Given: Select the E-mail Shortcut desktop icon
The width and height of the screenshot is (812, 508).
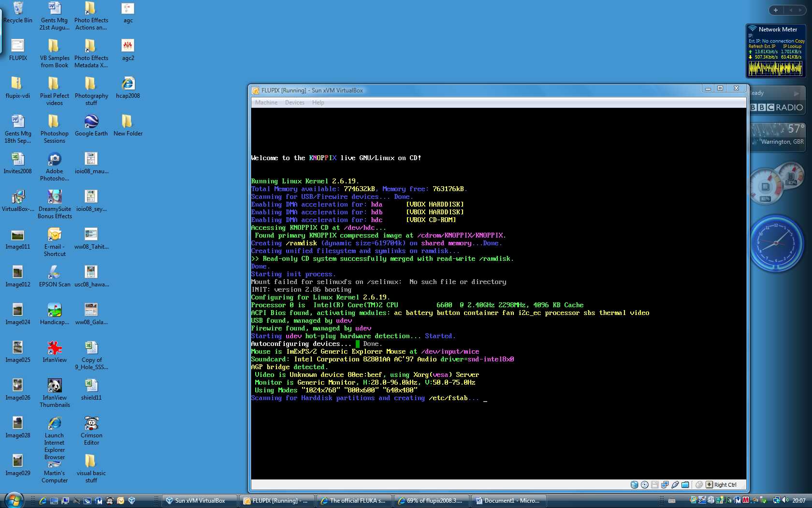Looking at the screenshot, I should (x=55, y=242).
